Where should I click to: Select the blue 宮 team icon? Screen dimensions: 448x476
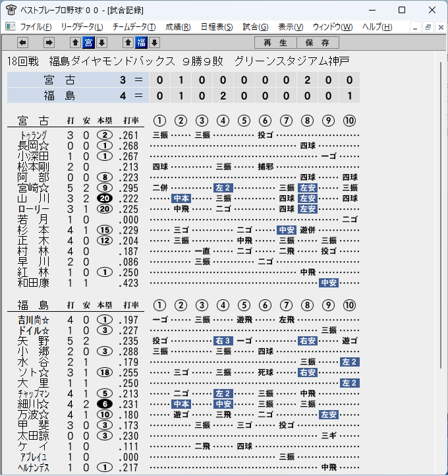(x=88, y=43)
